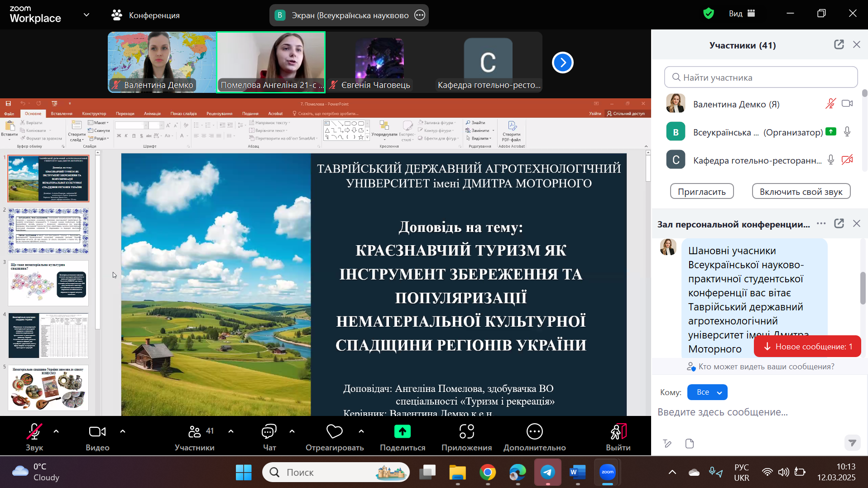Click the encryption shield icon
This screenshot has width=868, height=488.
coord(708,14)
